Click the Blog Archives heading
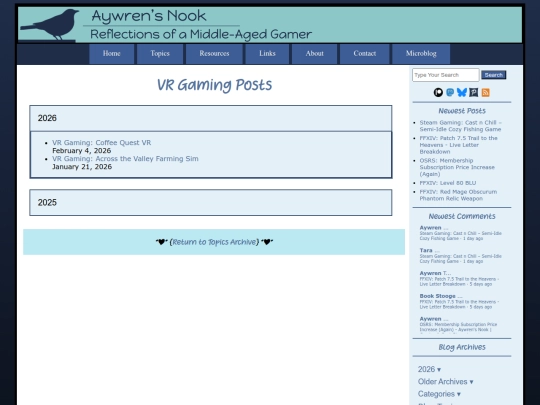This screenshot has height=405, width=540. click(462, 347)
